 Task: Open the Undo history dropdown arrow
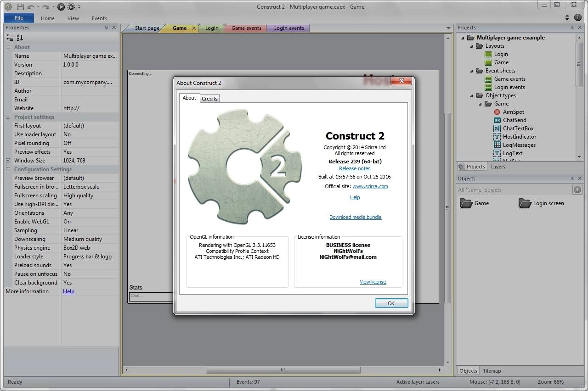click(38, 7)
